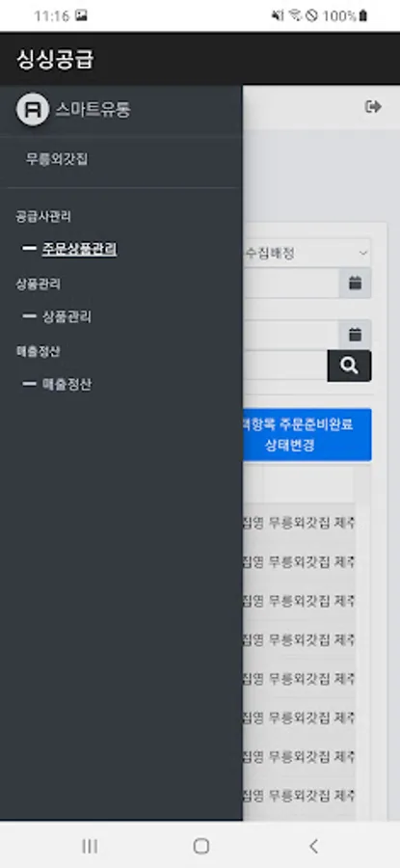
Task: Tap the Android back navigation icon
Action: [313, 846]
